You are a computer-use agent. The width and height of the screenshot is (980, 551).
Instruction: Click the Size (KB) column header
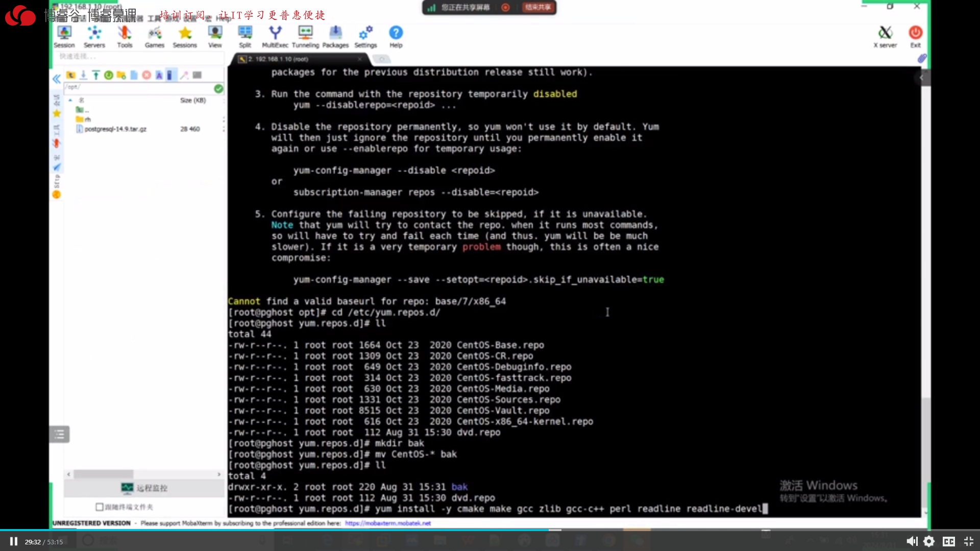pyautogui.click(x=193, y=100)
